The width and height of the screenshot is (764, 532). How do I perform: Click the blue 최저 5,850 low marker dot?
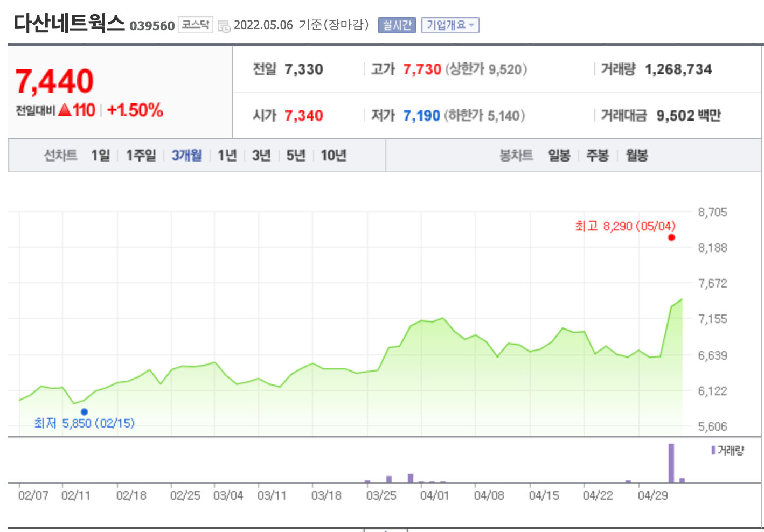coord(84,411)
